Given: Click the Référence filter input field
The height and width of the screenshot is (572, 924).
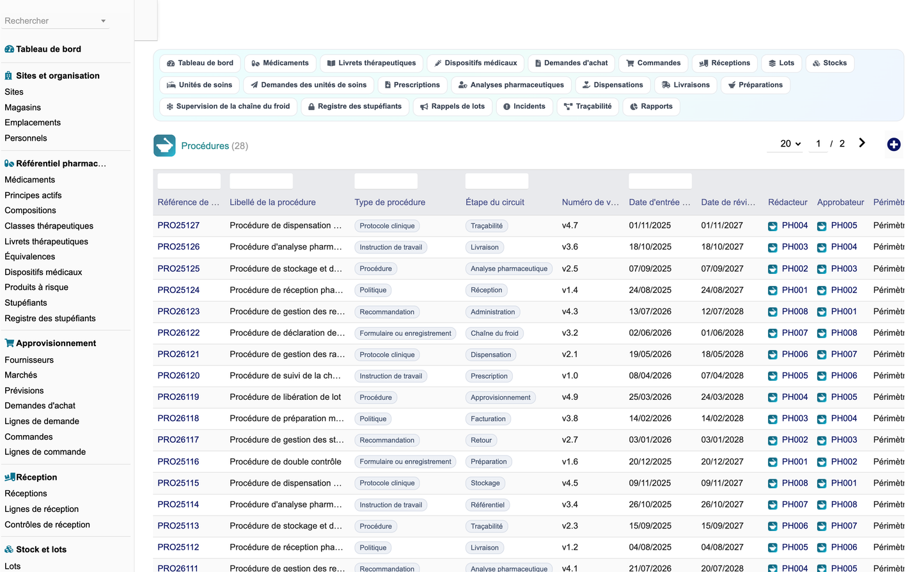Looking at the screenshot, I should tap(189, 181).
